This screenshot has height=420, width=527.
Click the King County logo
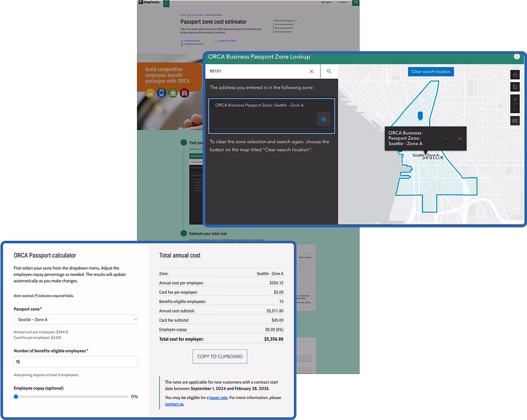(x=149, y=2)
